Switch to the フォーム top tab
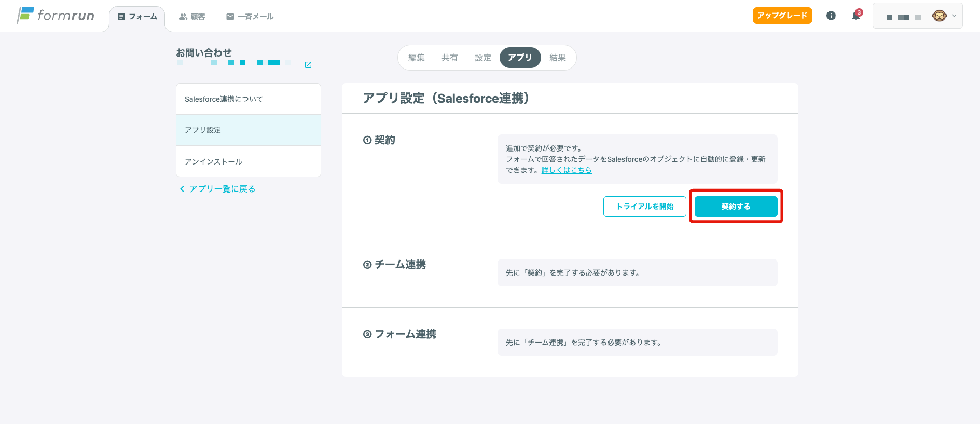 (137, 17)
